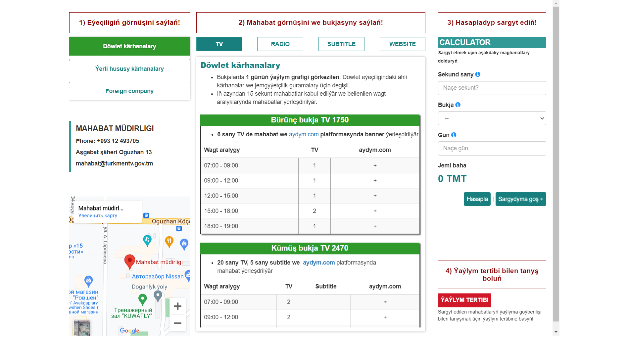Select the Foreign company category
The height and width of the screenshot is (364, 628).
[x=129, y=91]
